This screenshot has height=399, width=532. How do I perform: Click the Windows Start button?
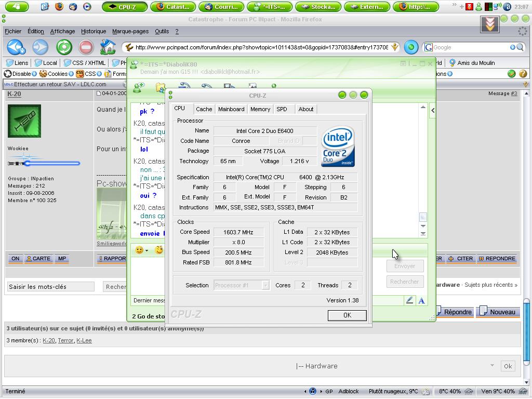(17, 6)
